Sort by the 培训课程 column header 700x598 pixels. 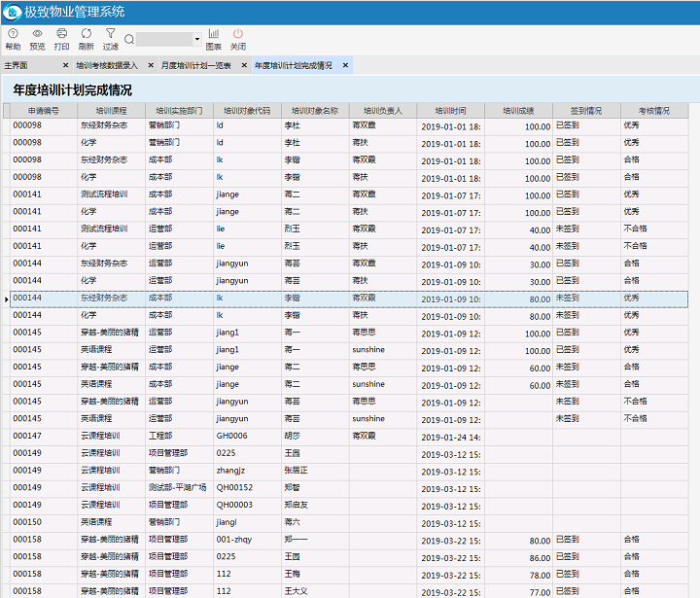[111, 111]
